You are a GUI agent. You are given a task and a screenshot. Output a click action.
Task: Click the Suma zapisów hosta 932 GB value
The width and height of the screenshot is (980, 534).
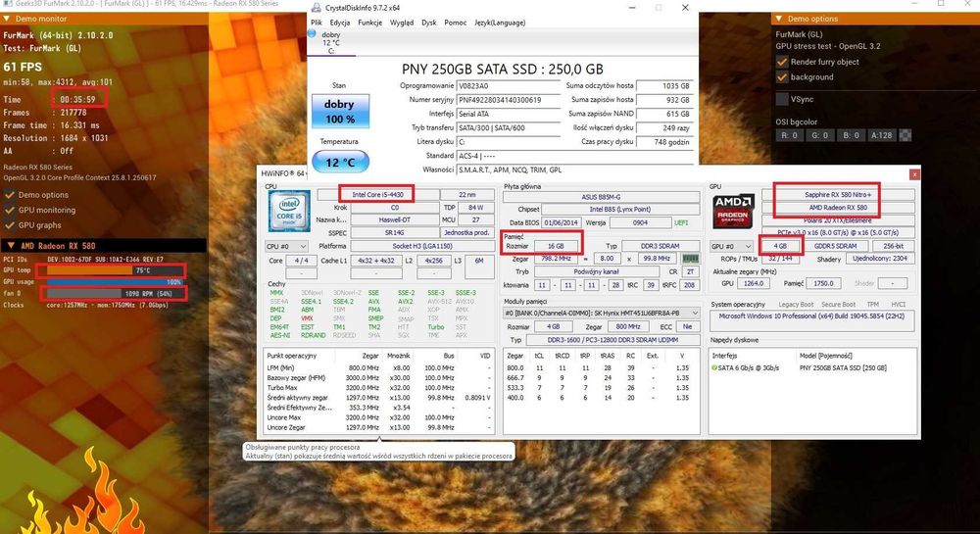(x=664, y=100)
